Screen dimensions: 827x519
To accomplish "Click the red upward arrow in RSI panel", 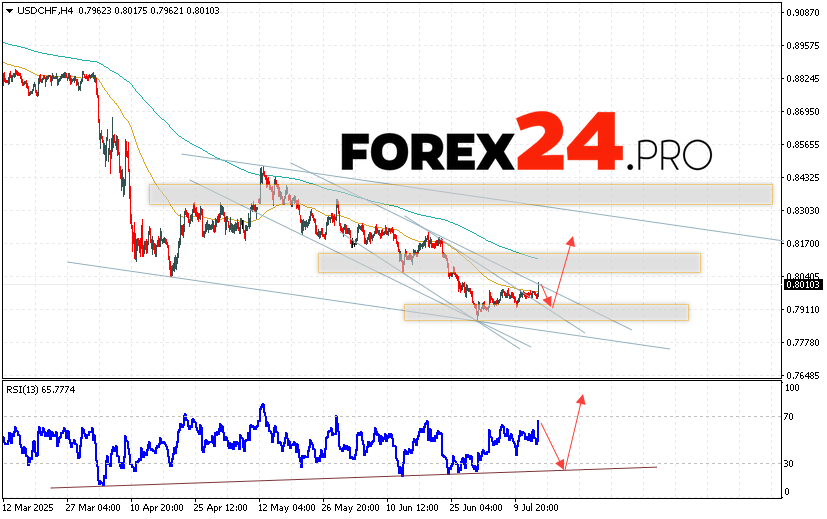I will point(574,428).
